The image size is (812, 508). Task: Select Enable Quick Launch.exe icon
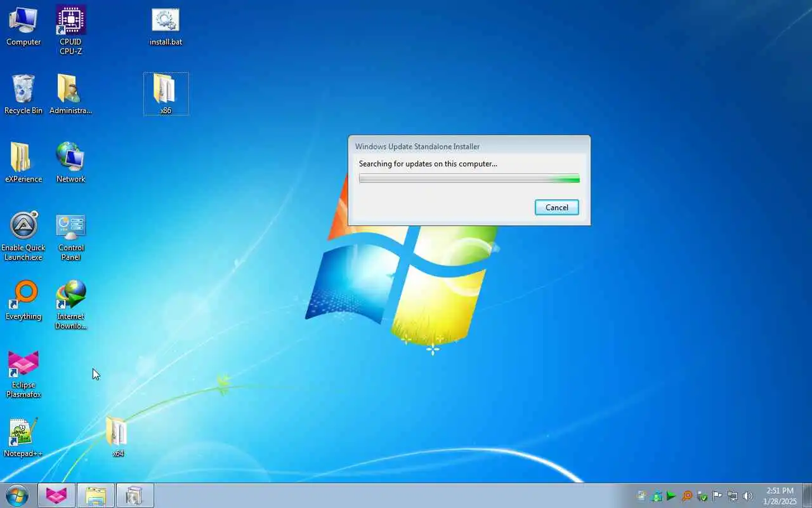[x=23, y=236]
